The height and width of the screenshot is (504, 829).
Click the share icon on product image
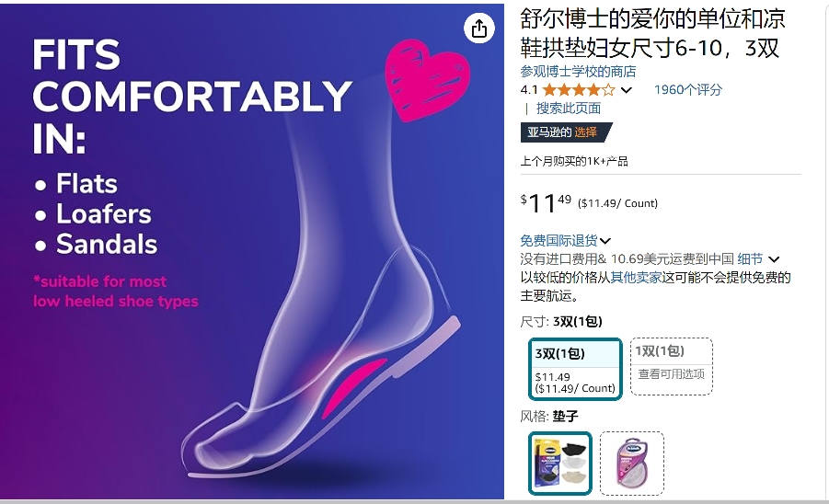click(479, 29)
